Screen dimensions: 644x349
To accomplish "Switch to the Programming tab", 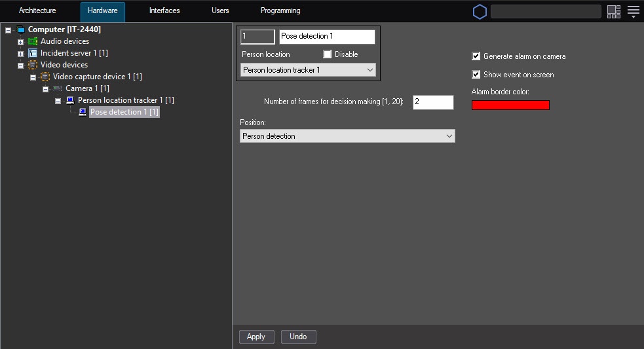I will (280, 11).
